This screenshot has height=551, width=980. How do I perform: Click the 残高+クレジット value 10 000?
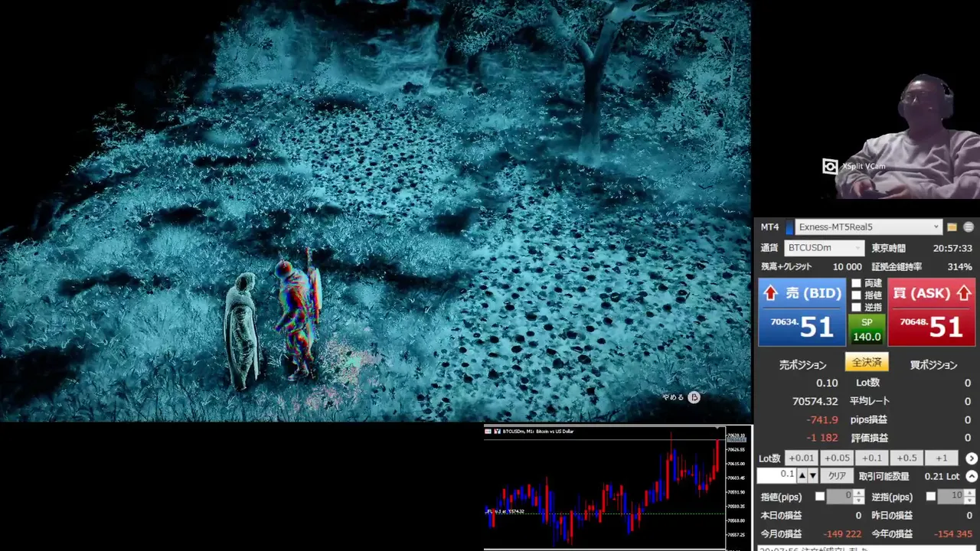click(x=847, y=267)
